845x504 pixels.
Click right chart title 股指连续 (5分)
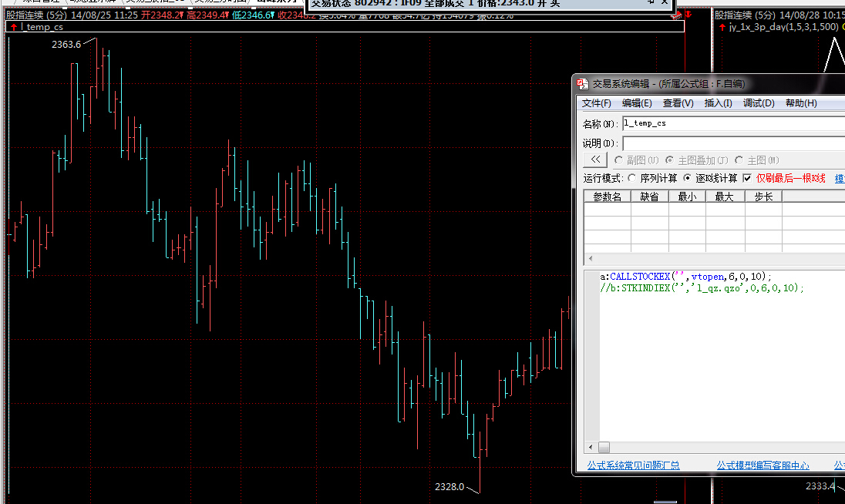click(x=745, y=15)
